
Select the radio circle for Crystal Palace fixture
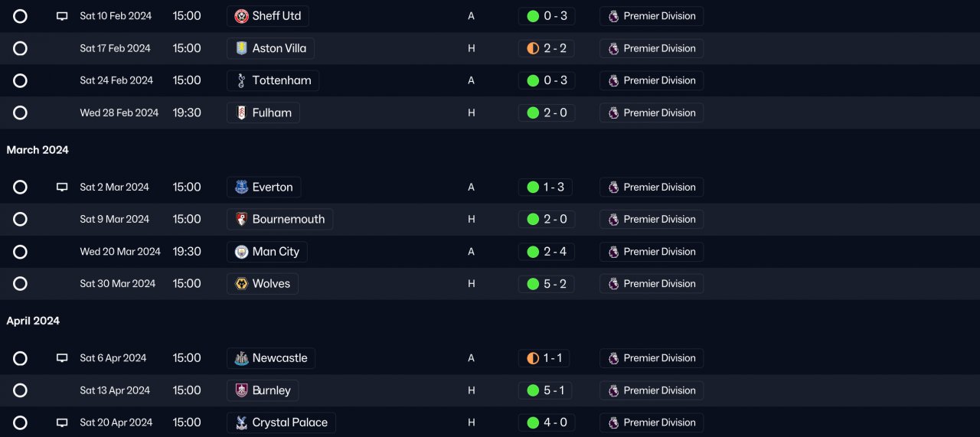click(21, 422)
